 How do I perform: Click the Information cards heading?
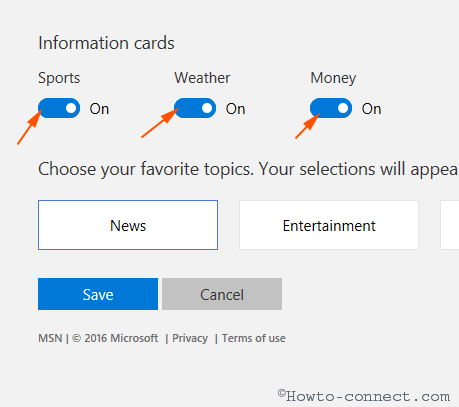(x=106, y=43)
